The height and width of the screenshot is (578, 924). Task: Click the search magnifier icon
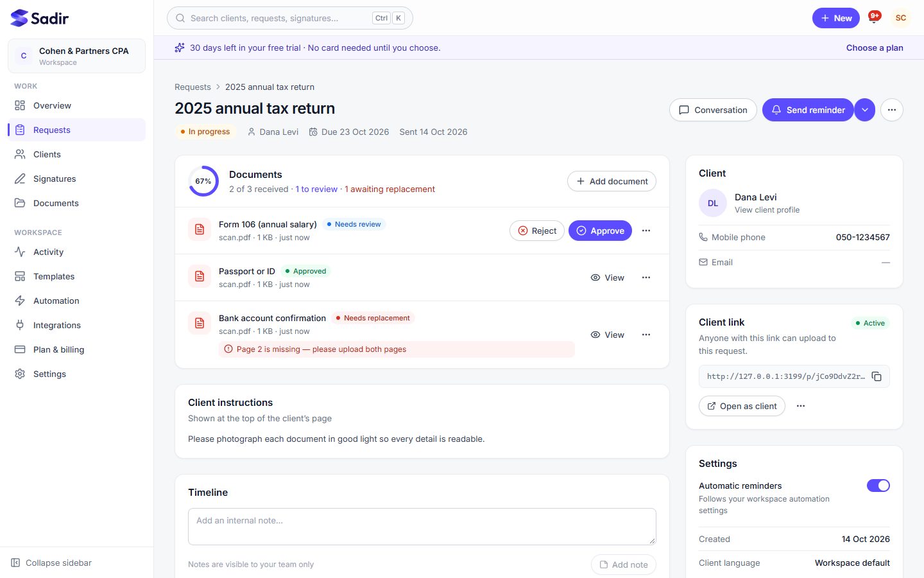click(180, 18)
